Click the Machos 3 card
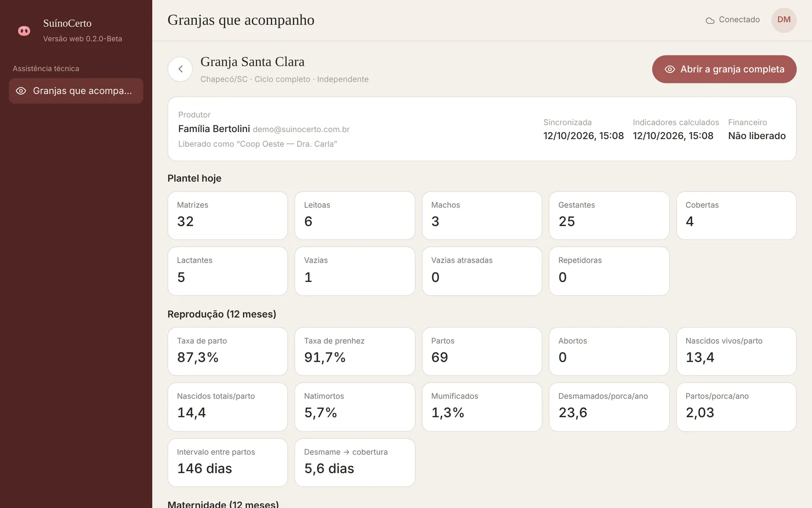 pyautogui.click(x=482, y=215)
